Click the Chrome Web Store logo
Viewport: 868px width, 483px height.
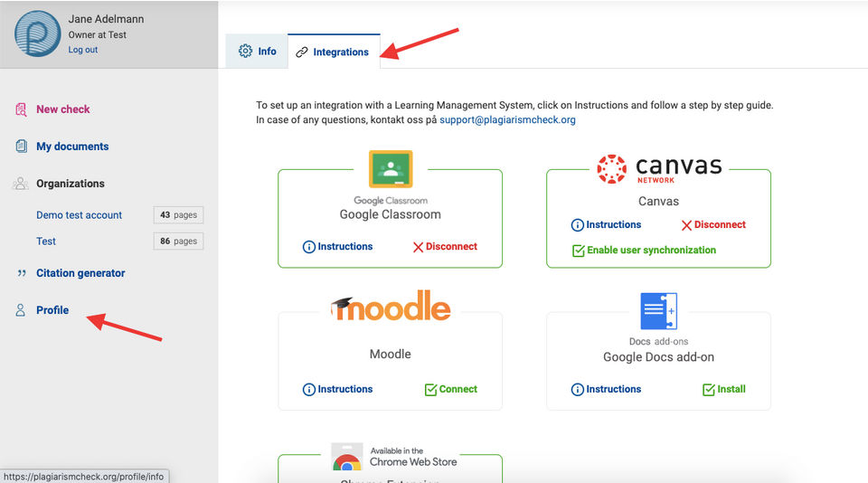pos(394,457)
